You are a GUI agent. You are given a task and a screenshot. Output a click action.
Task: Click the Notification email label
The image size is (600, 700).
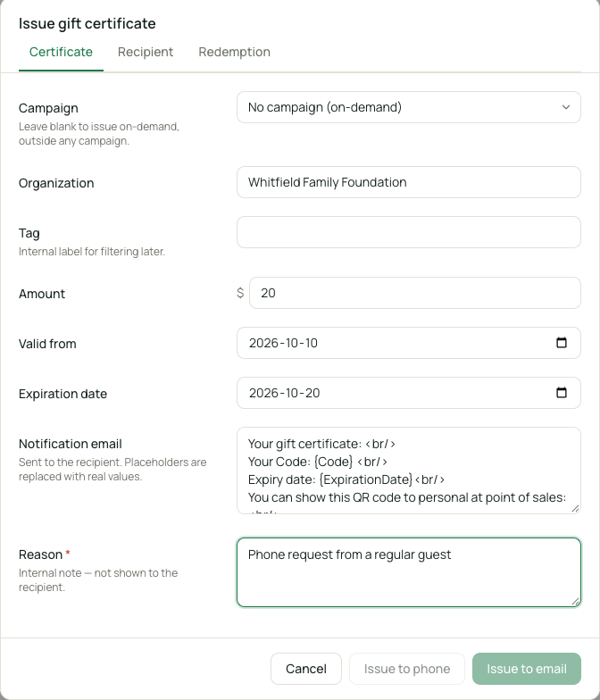[70, 444]
